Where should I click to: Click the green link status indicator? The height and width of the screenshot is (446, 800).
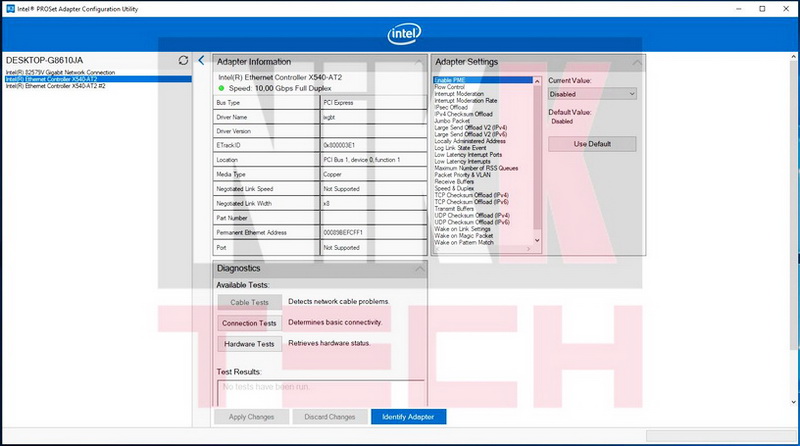(221, 88)
